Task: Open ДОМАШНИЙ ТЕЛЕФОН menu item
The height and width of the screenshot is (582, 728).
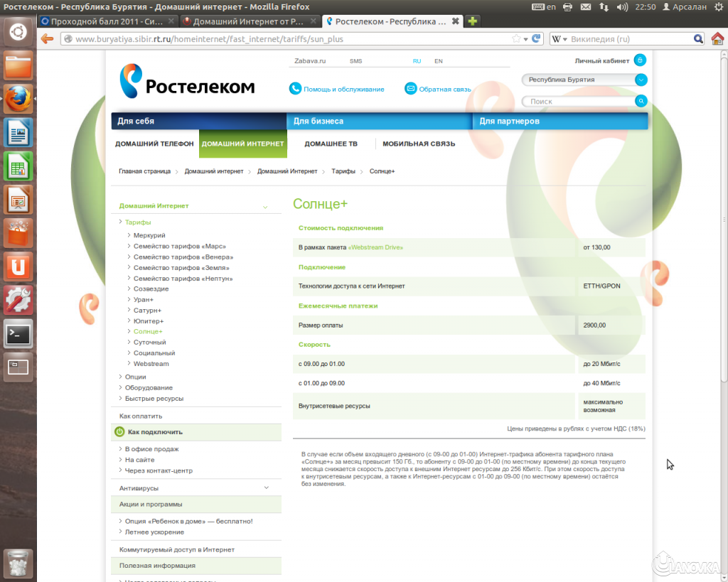Action: coord(154,144)
